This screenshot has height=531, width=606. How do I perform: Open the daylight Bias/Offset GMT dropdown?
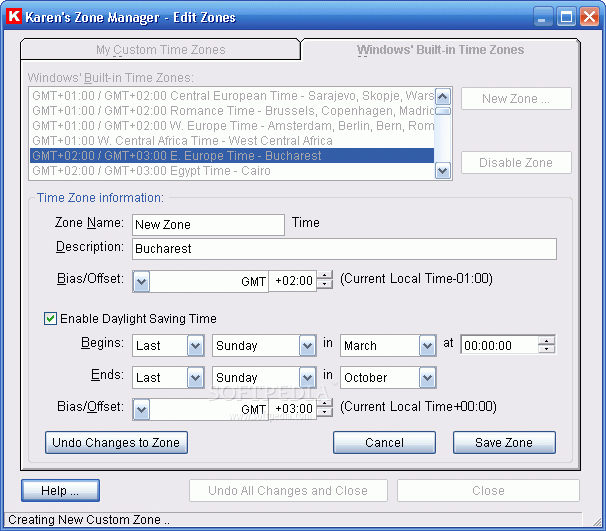pos(141,409)
